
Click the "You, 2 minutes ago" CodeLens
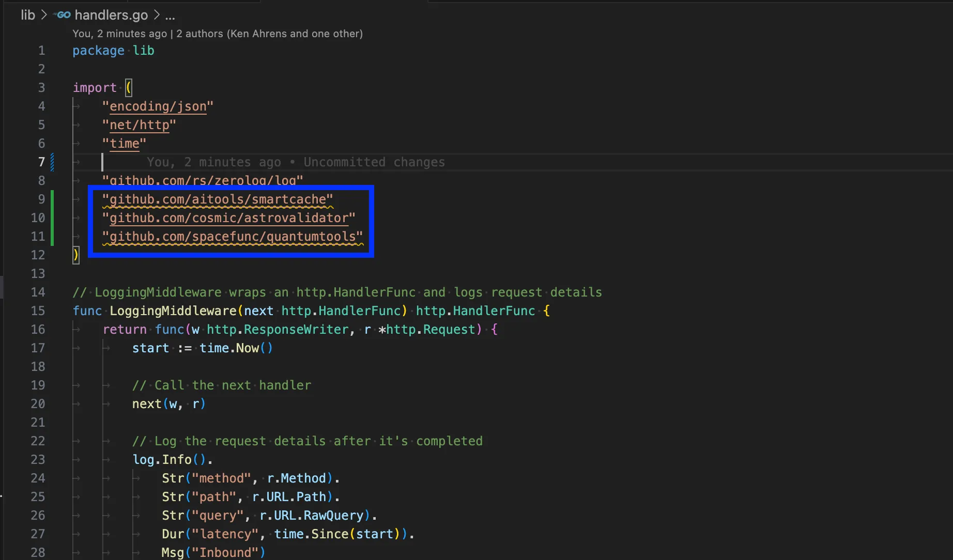pos(119,34)
